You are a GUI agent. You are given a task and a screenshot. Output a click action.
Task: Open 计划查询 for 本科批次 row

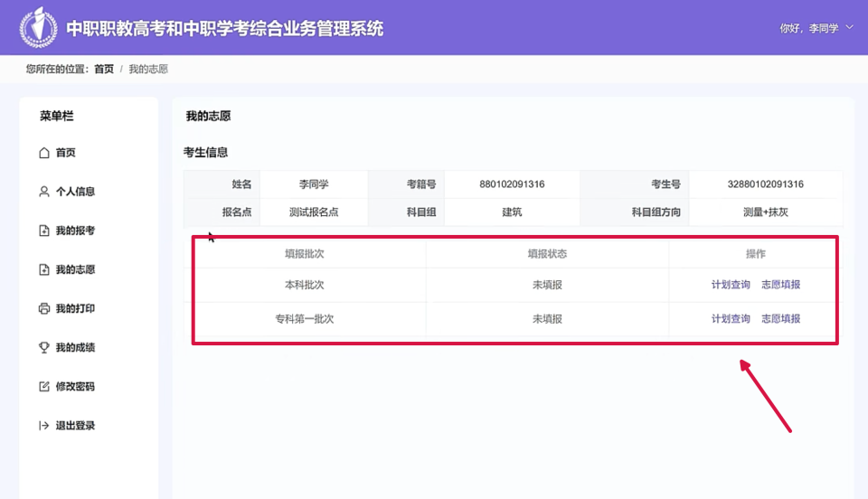731,285
